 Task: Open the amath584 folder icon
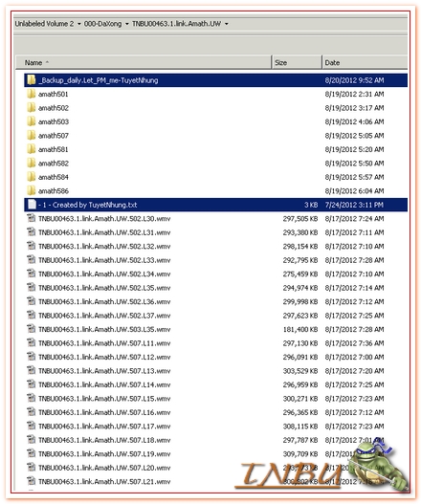tap(32, 177)
